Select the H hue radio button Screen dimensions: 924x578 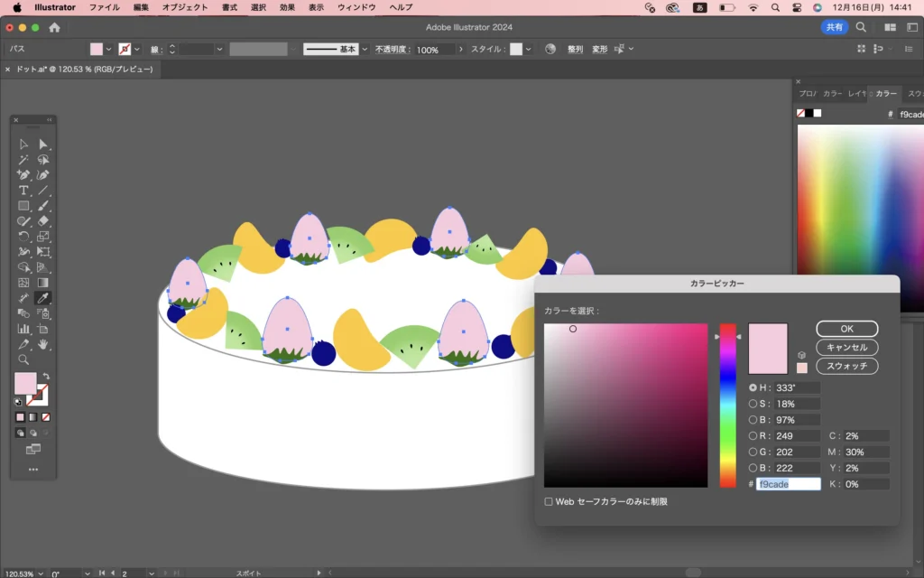tap(753, 387)
